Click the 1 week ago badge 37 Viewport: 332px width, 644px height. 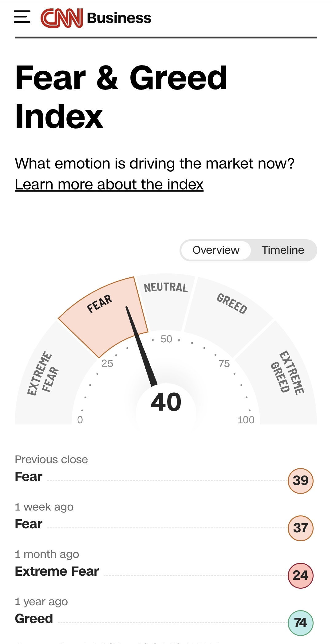pyautogui.click(x=300, y=528)
